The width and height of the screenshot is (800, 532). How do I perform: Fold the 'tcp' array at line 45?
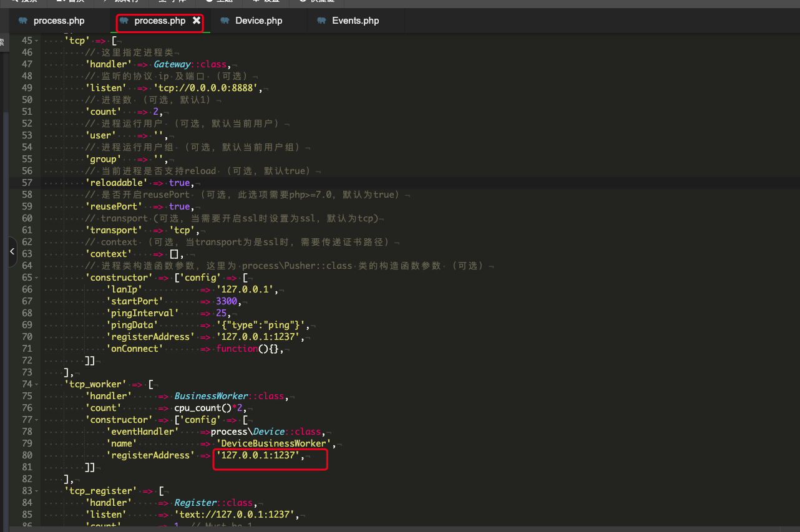[37, 41]
